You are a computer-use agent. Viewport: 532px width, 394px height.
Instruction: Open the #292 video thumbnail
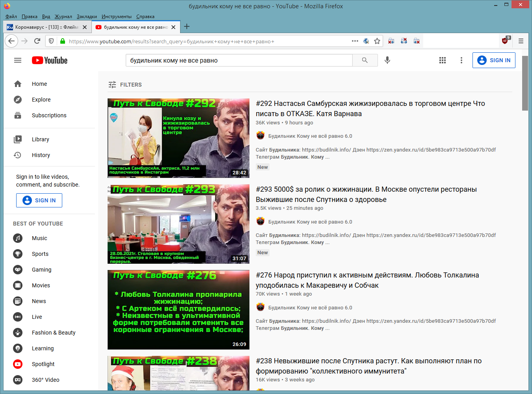click(179, 138)
